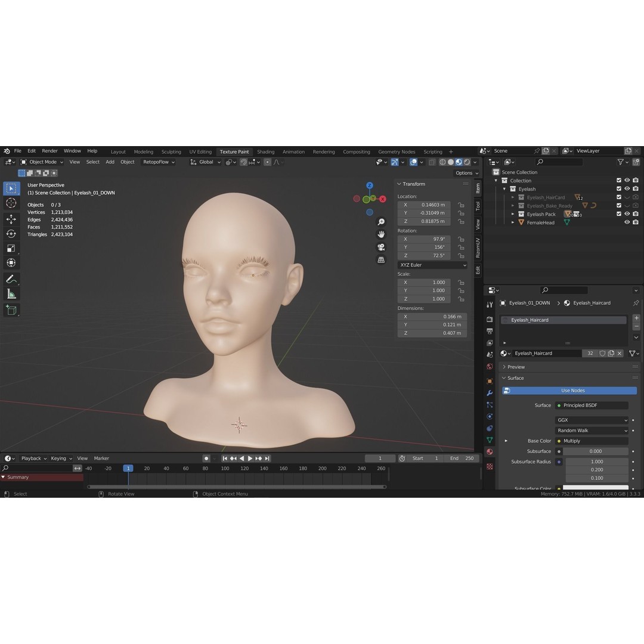The height and width of the screenshot is (644, 644).
Task: Open the Output properties tab
Action: tap(490, 331)
